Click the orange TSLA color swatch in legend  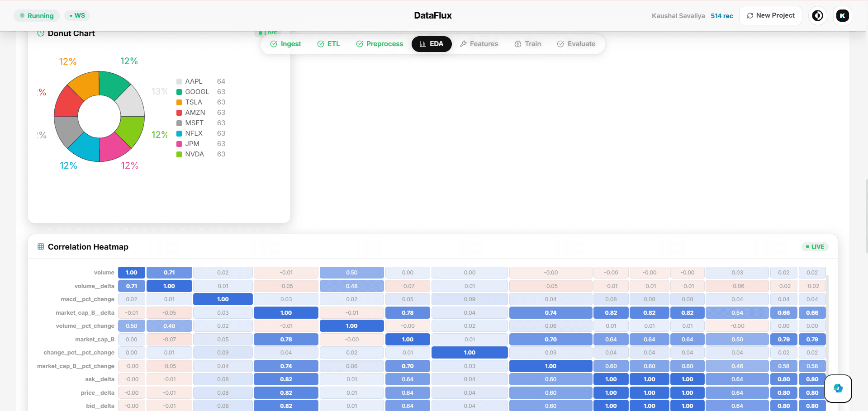pos(179,102)
